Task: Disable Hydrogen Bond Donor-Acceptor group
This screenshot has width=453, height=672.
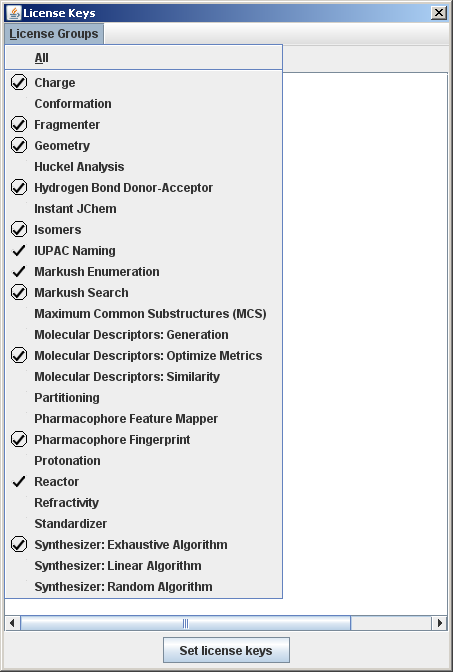Action: click(144, 188)
